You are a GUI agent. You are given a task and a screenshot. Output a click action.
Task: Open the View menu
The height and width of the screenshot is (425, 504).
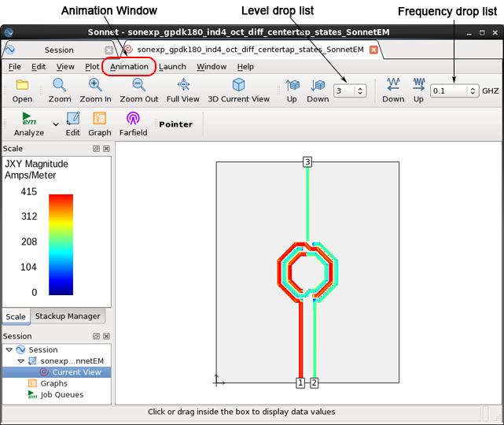tap(65, 67)
